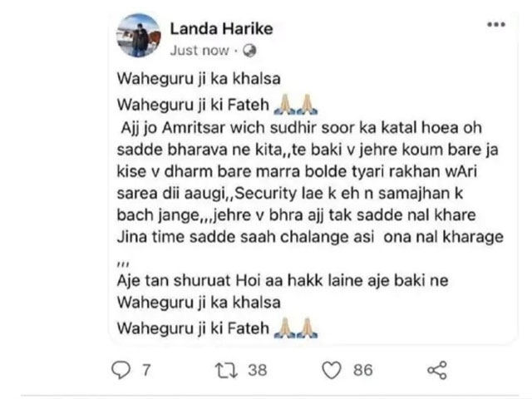Click the opening line 'Waheguru ji ka khalsa'
This screenshot has height=399, width=532.
(x=199, y=79)
